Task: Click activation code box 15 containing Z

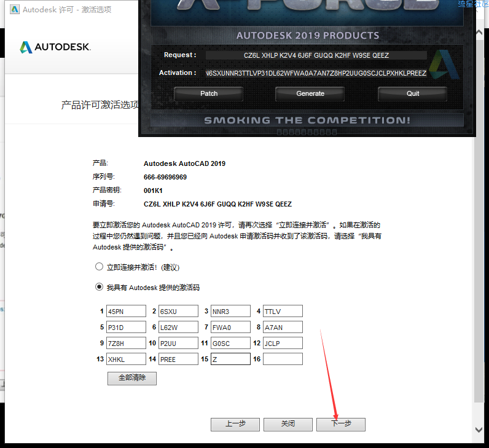Action: (230, 359)
